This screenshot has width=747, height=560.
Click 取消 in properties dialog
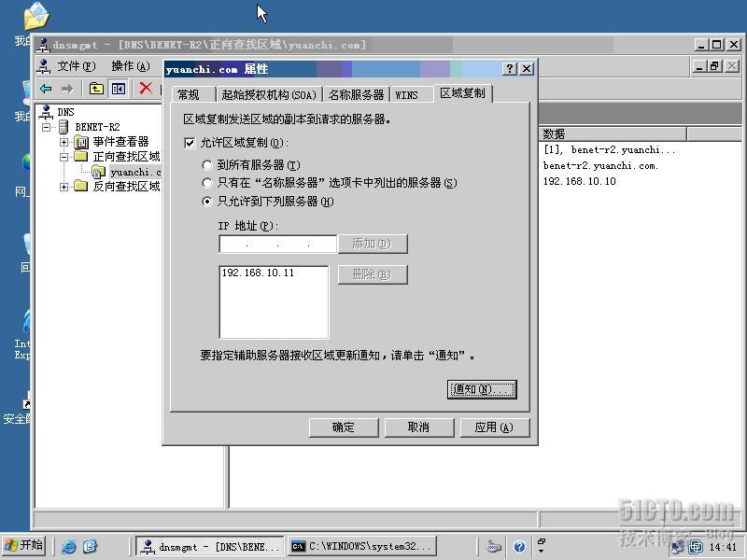[418, 427]
